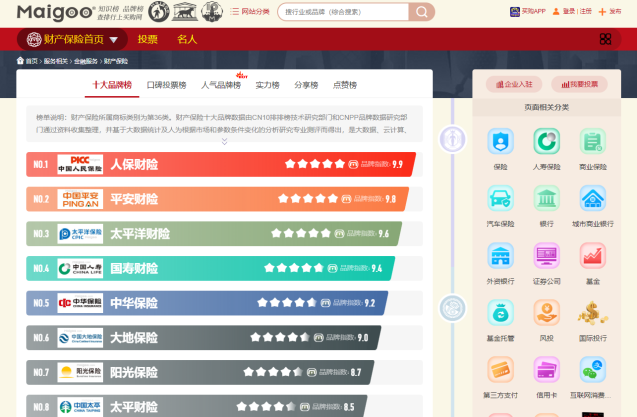Switch to the 人气品牌榜 tab
This screenshot has width=637, height=417.
[x=221, y=85]
